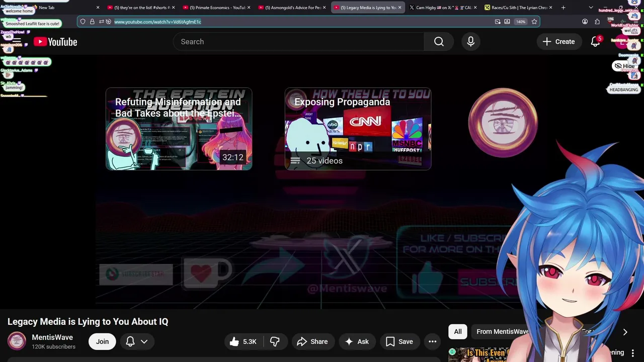This screenshot has height=362, width=644.
Task: Open site permissions icon in address bar
Action: pos(101,22)
